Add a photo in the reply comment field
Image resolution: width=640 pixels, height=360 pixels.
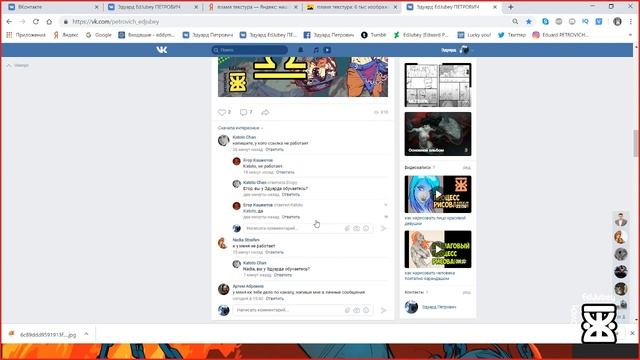(x=356, y=229)
